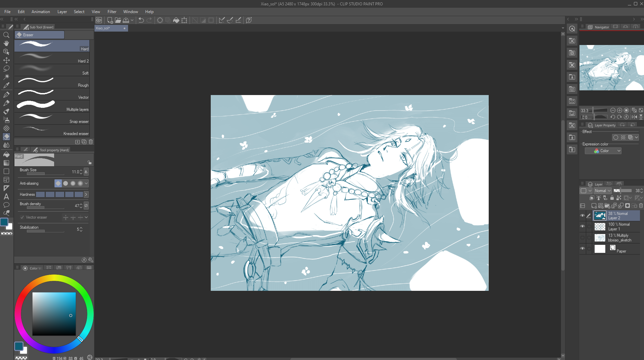Open the Filter menu
644x360 pixels.
click(x=112, y=12)
